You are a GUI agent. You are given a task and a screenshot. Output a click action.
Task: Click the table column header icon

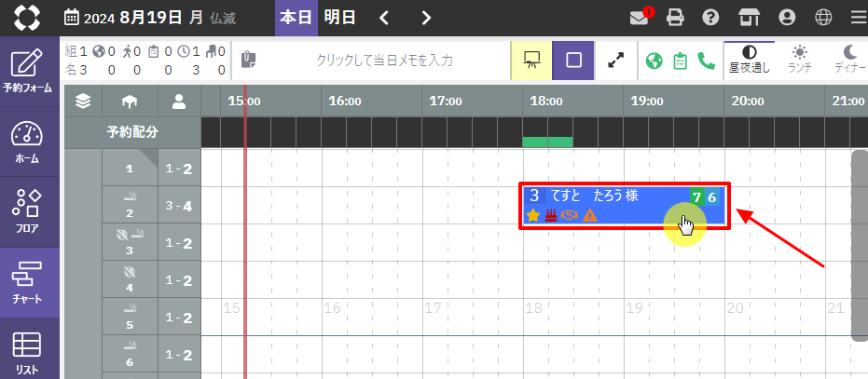(130, 102)
